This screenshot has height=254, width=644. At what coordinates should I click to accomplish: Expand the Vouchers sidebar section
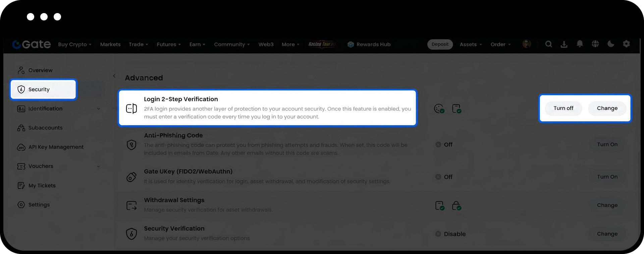(x=99, y=166)
